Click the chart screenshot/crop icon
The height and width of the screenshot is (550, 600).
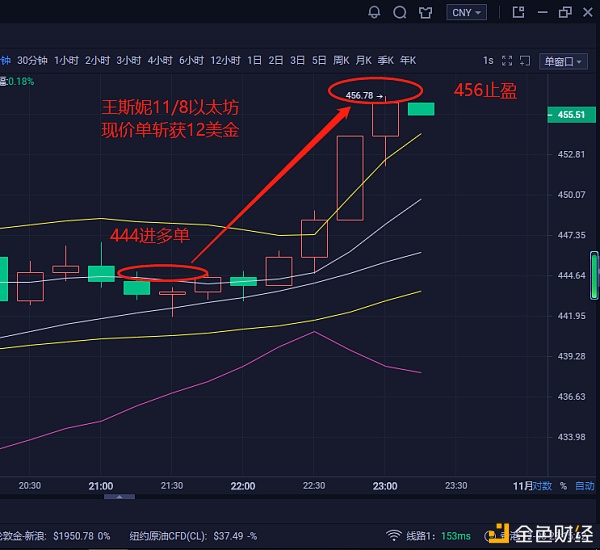525,60
